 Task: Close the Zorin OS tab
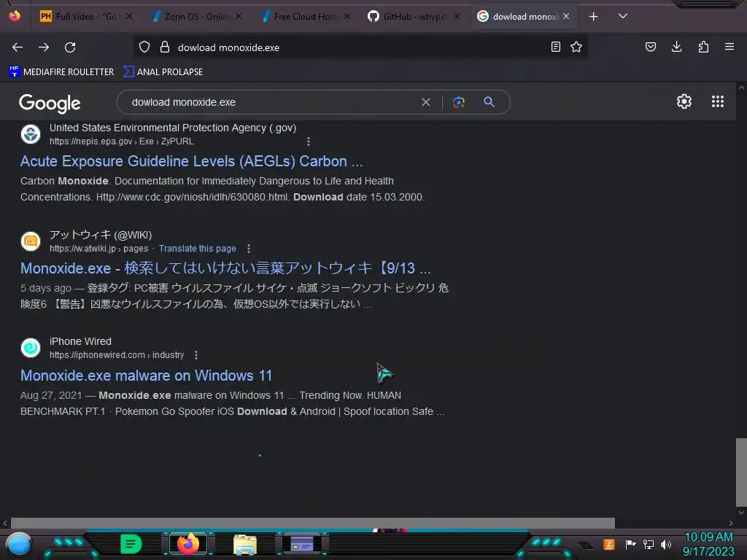tap(239, 17)
